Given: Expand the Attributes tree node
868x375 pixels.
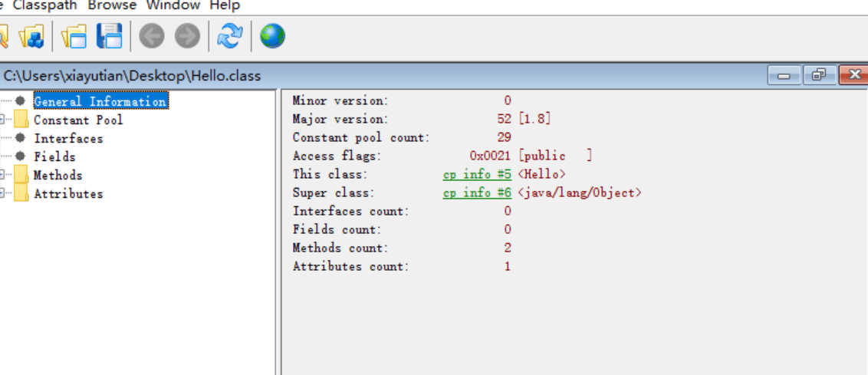Looking at the screenshot, I should coord(3,194).
